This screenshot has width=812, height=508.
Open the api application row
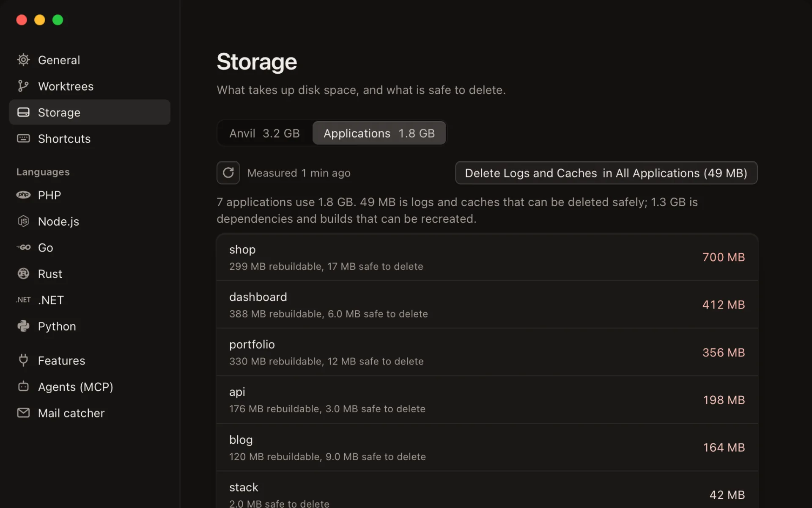pos(487,400)
